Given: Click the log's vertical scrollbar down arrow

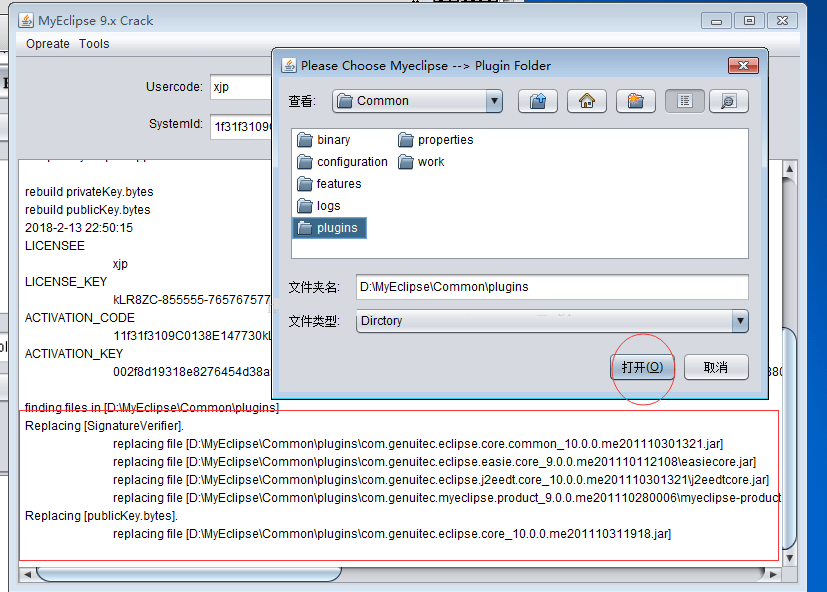Looking at the screenshot, I should pos(789,558).
